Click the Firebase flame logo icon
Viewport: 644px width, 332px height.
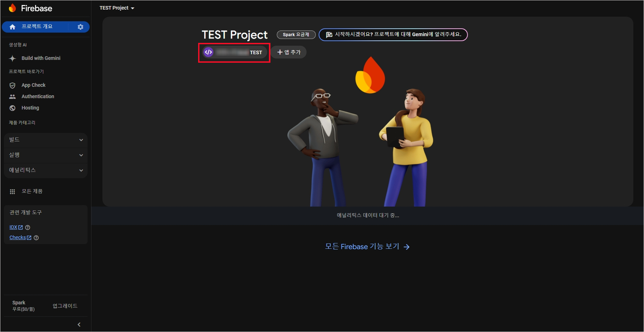[13, 8]
